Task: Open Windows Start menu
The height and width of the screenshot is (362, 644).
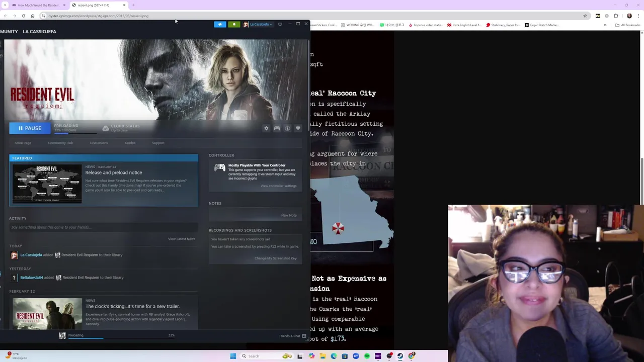Action: coord(233,356)
